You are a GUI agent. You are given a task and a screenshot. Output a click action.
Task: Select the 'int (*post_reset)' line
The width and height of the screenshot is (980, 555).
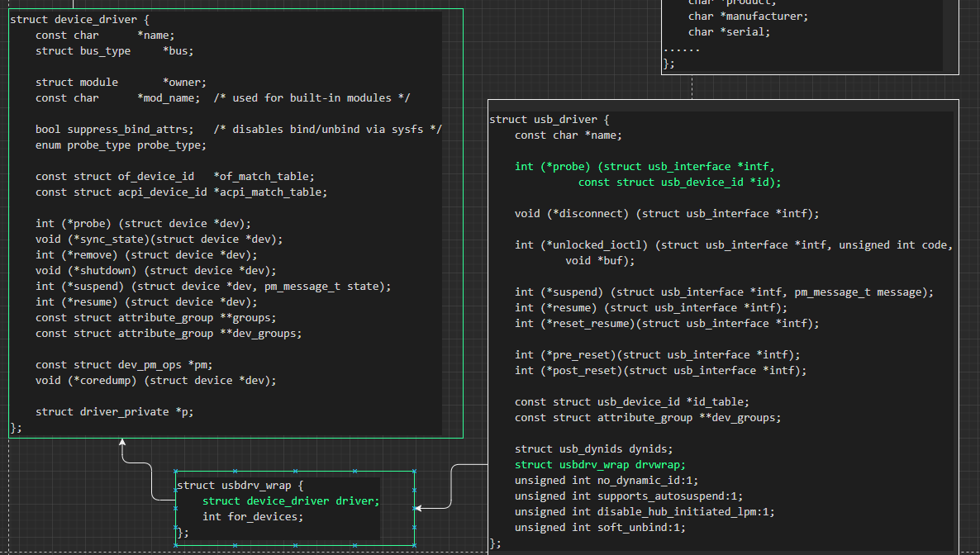tap(660, 371)
